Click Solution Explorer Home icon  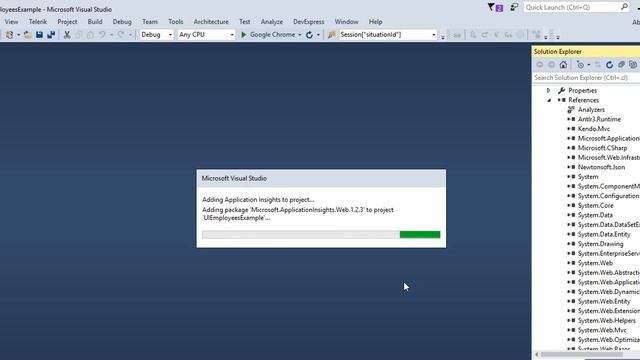563,64
